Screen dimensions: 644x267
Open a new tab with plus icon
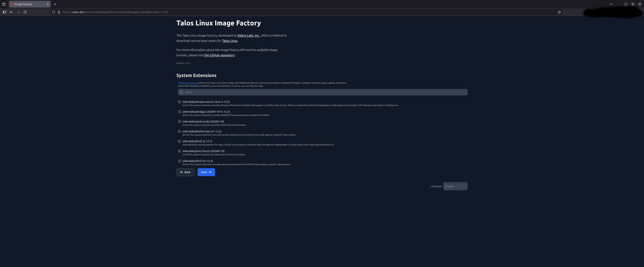coord(55,4)
